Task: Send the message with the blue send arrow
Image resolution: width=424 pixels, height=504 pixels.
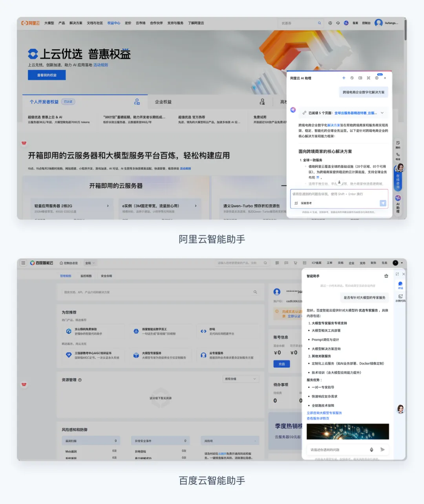Action: coord(382,203)
